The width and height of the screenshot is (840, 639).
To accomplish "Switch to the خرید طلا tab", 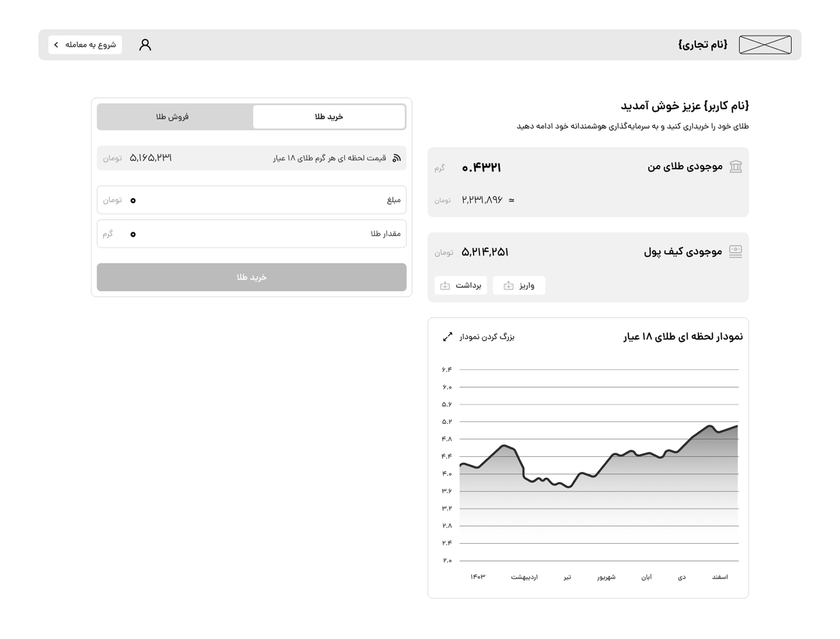I will (x=329, y=117).
